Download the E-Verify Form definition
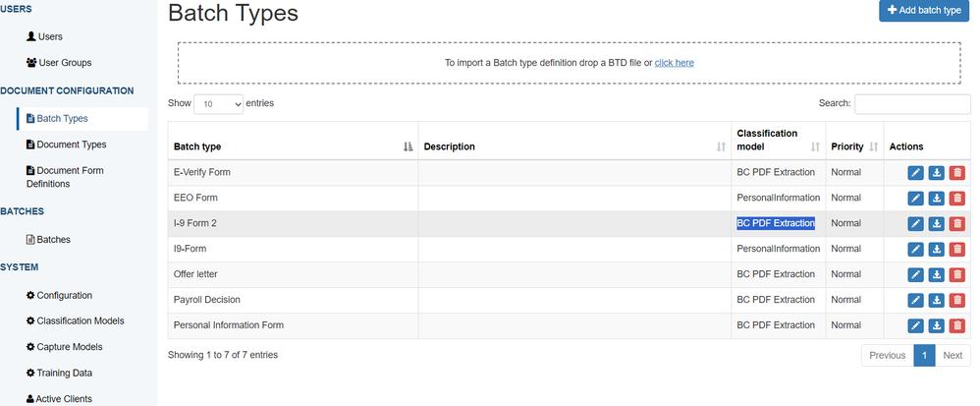980x406 pixels. pos(937,173)
